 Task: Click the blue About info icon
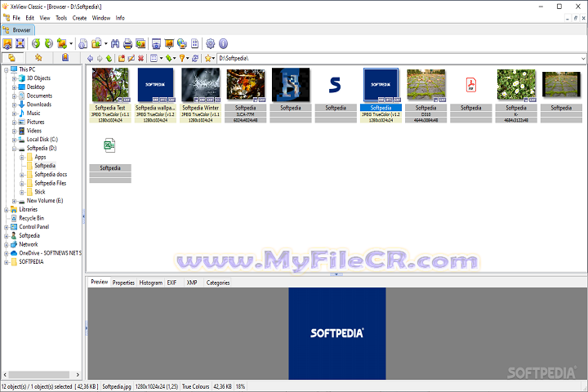click(223, 43)
